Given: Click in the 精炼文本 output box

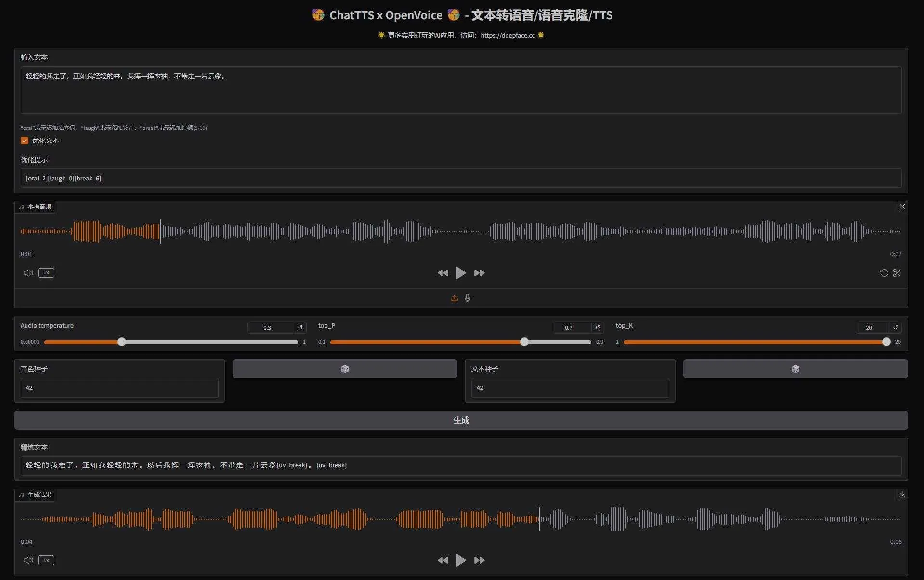Looking at the screenshot, I should tap(461, 465).
